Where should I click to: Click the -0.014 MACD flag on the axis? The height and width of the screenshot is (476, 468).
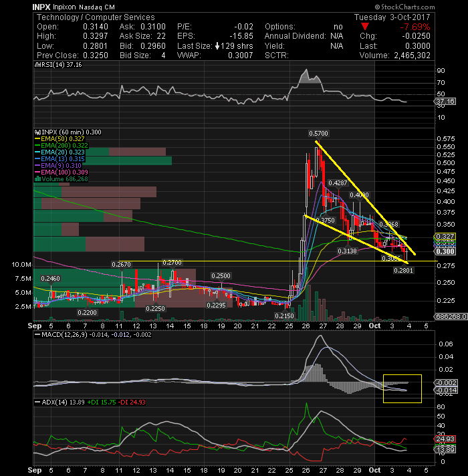pyautogui.click(x=446, y=390)
